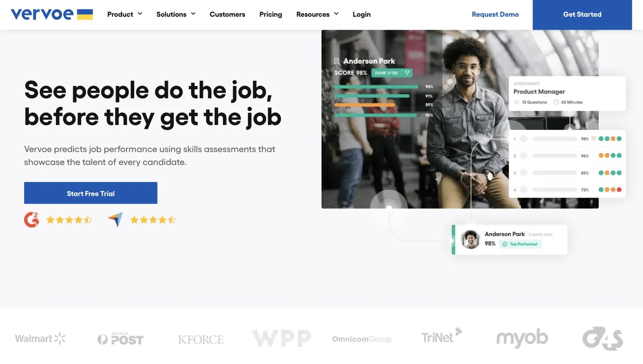643x364 pixels.
Task: Click the Request Demo link
Action: click(495, 14)
